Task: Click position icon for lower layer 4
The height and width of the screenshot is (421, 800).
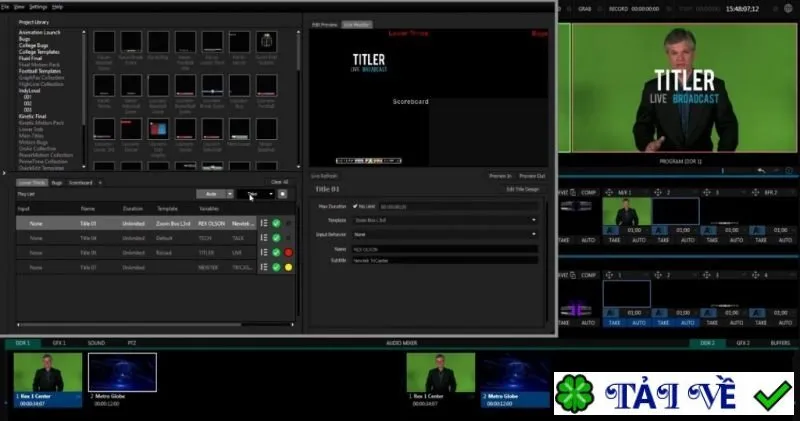Action: click(x=756, y=275)
